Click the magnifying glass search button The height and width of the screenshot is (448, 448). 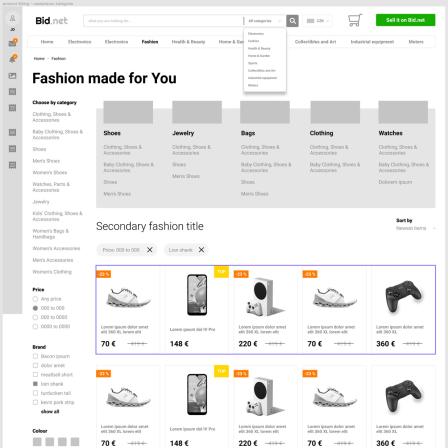pos(292,21)
